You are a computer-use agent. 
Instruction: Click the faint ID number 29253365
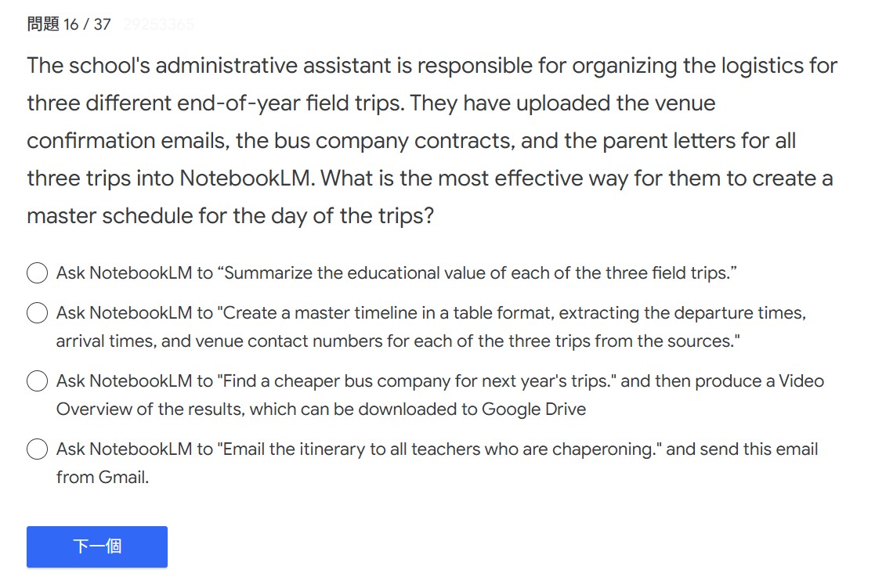(158, 24)
